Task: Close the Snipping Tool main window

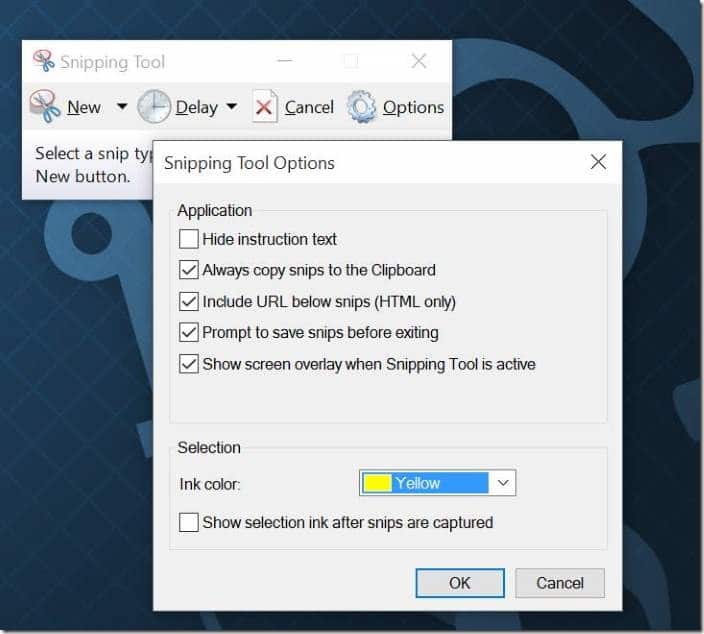Action: pyautogui.click(x=419, y=61)
